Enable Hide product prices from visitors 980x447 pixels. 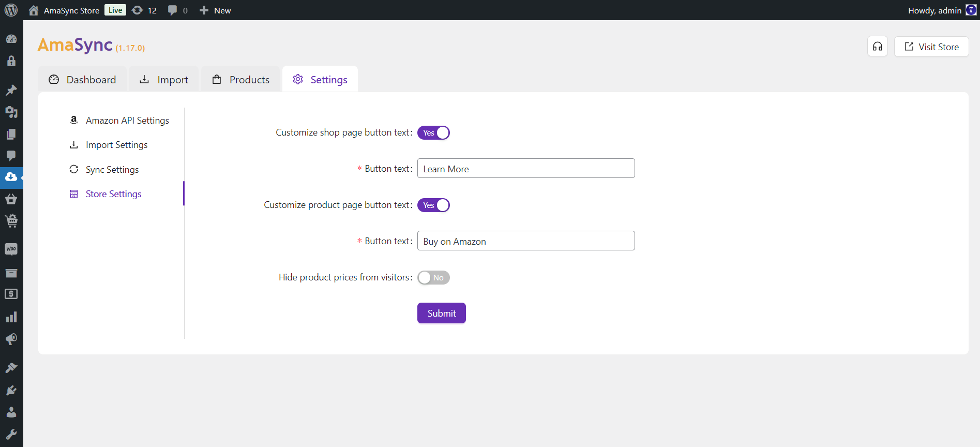[x=433, y=278]
